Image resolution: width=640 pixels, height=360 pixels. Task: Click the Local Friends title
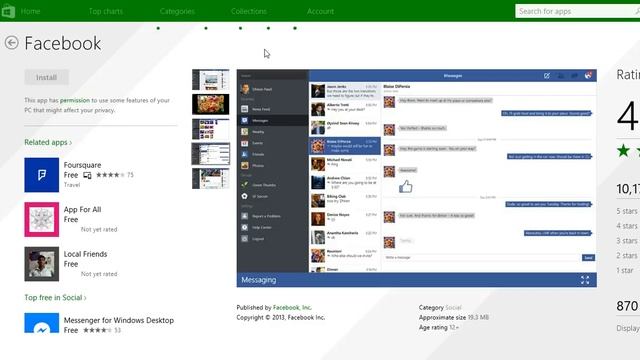pos(85,254)
